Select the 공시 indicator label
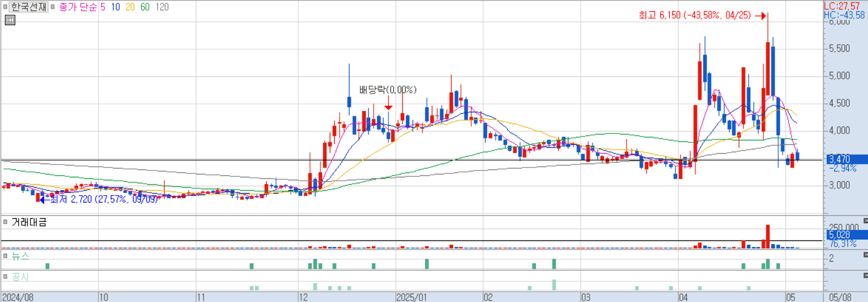Viewport: 868px width, 302px height. click(20, 276)
